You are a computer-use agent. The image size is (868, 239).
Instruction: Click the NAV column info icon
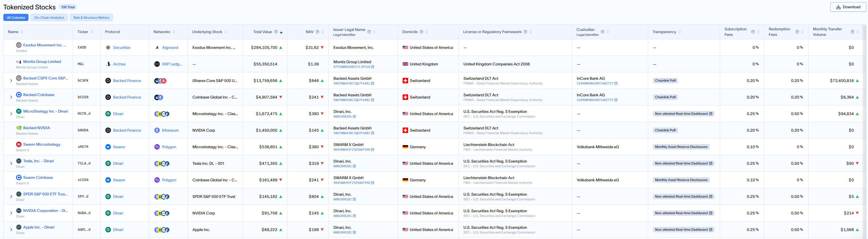pyautogui.click(x=317, y=32)
